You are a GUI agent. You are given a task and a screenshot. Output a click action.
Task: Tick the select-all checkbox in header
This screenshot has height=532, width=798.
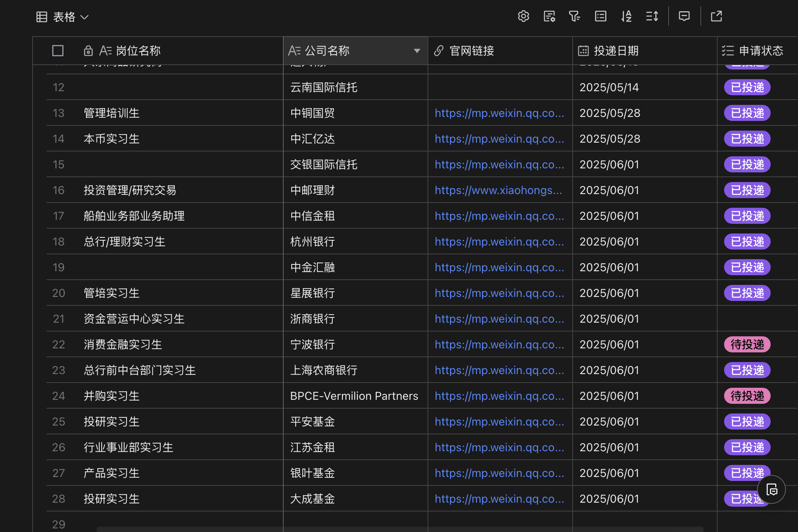pyautogui.click(x=58, y=51)
